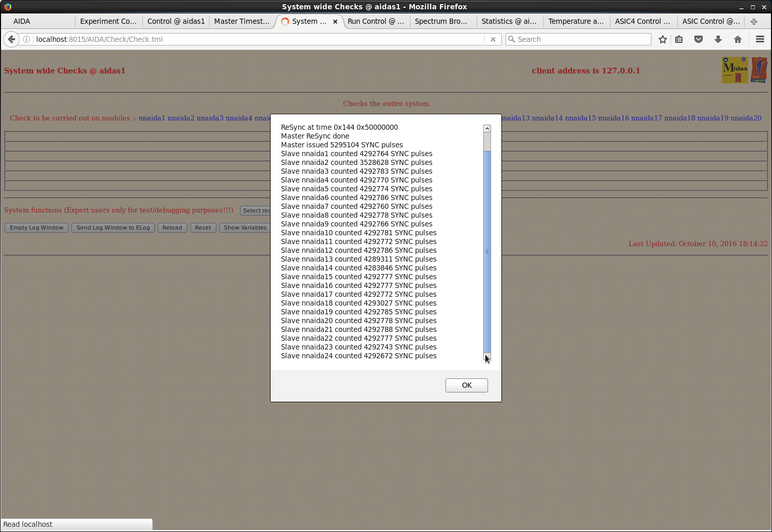The width and height of the screenshot is (772, 532).
Task: Click the nnaida19 module link
Action: point(713,118)
